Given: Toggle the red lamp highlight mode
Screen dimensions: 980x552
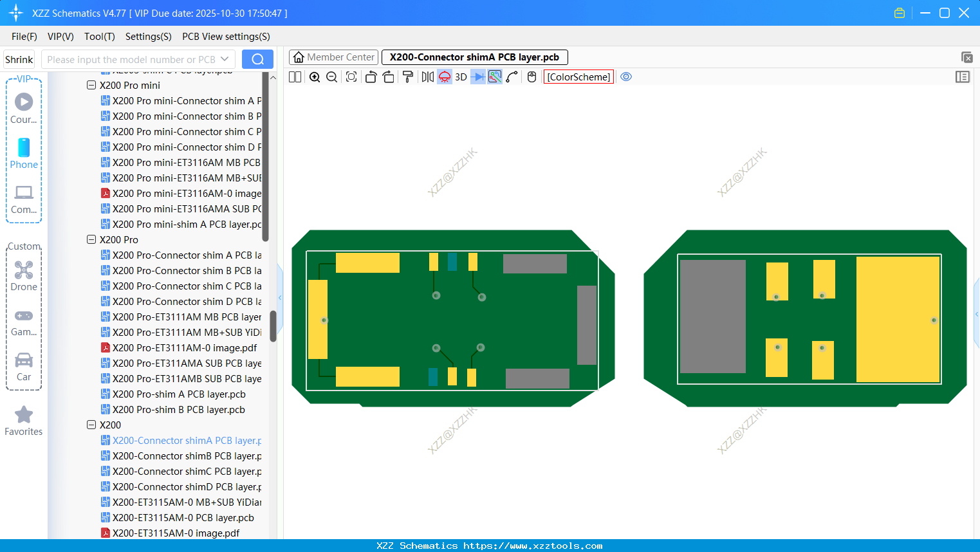Looking at the screenshot, I should (444, 77).
